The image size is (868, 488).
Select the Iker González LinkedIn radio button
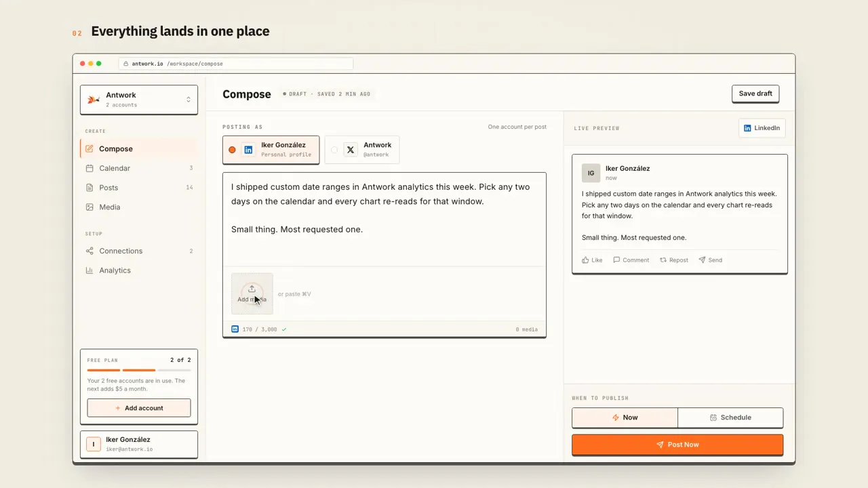click(x=232, y=150)
